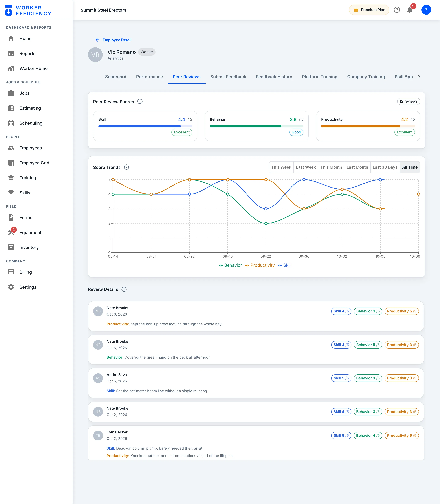Select the This Week time range
The height and width of the screenshot is (504, 440).
click(281, 167)
